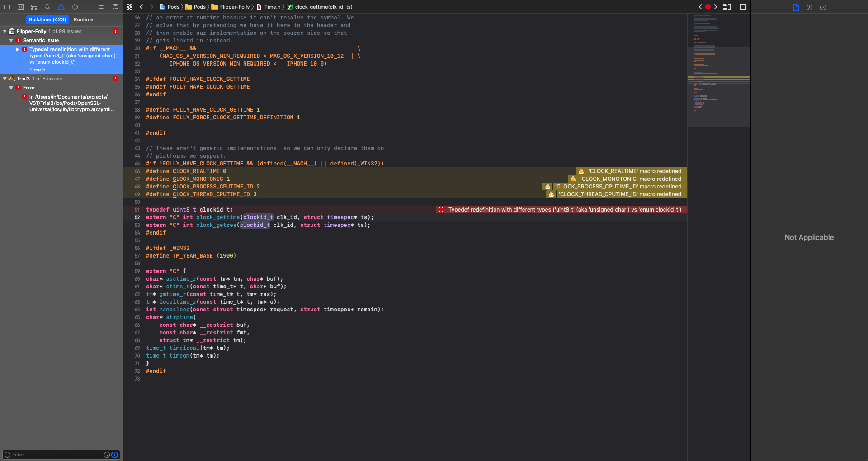The image size is (868, 461).
Task: Open the Breakpoint navigator icon
Action: tap(102, 7)
